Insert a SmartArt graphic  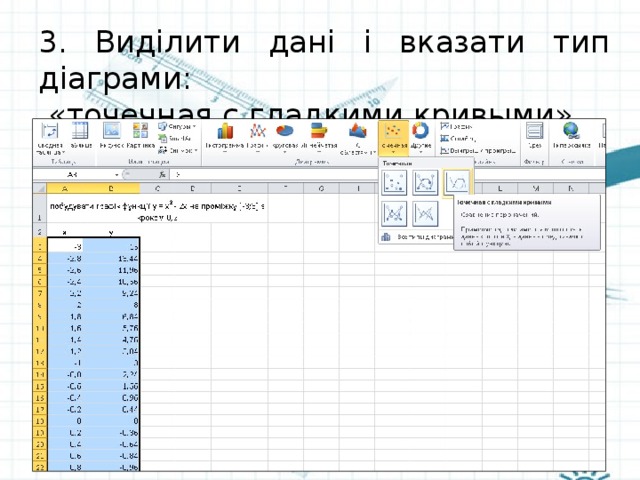tap(175, 138)
